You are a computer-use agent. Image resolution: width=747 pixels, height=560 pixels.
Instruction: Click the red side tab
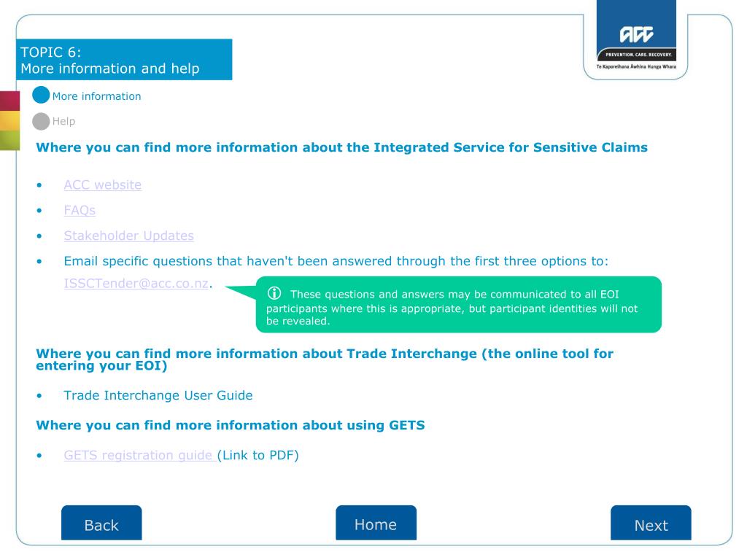[x=9, y=101]
